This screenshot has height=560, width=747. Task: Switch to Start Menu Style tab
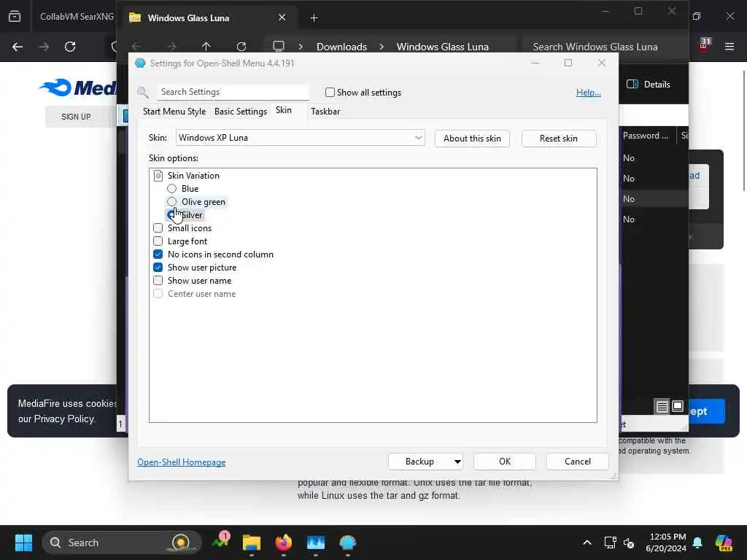[x=174, y=112]
